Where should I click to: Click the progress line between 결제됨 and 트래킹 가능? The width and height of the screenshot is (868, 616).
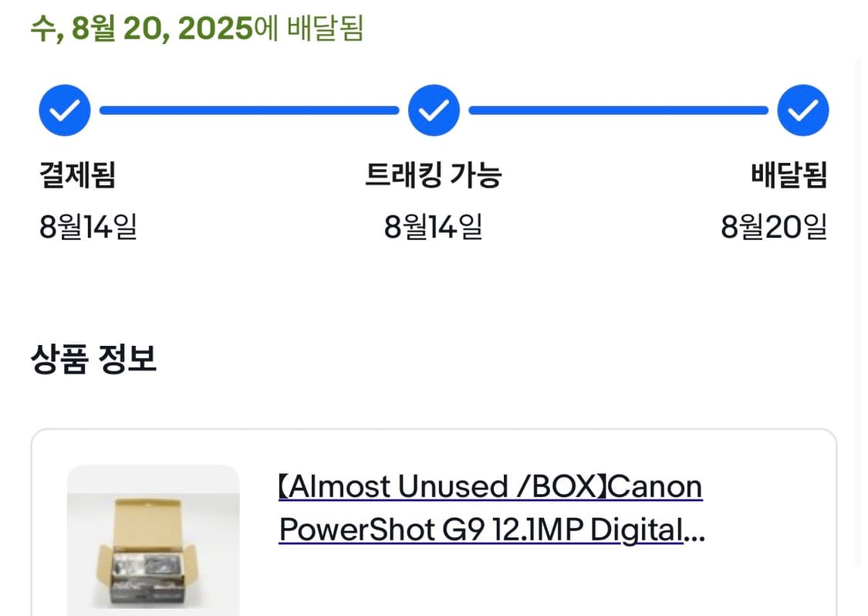click(x=247, y=110)
